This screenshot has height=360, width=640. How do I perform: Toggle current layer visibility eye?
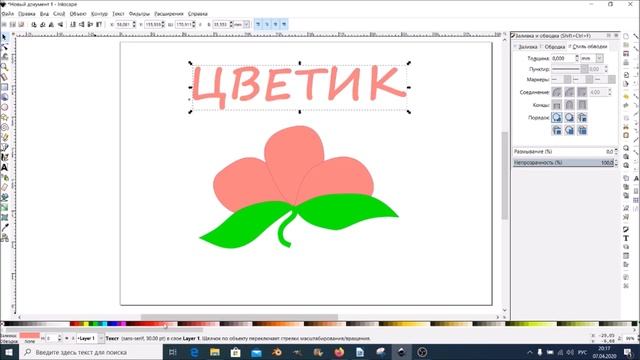click(67, 339)
